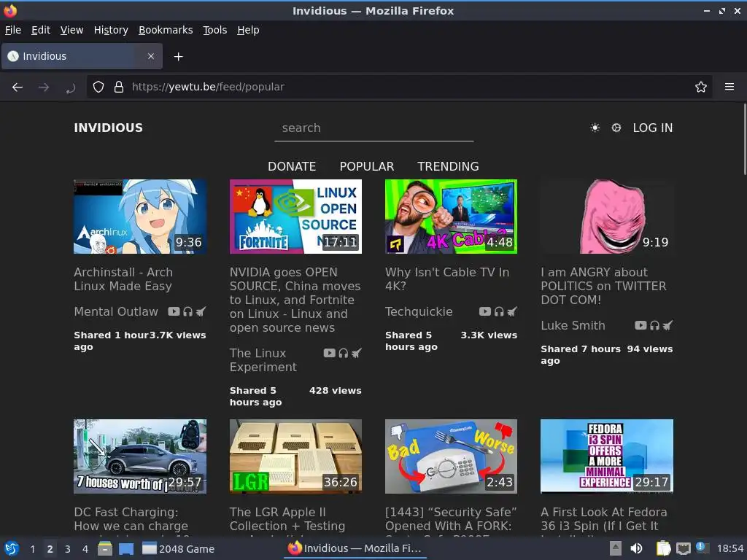747x560 pixels.
Task: Open the View menu
Action: 72,30
